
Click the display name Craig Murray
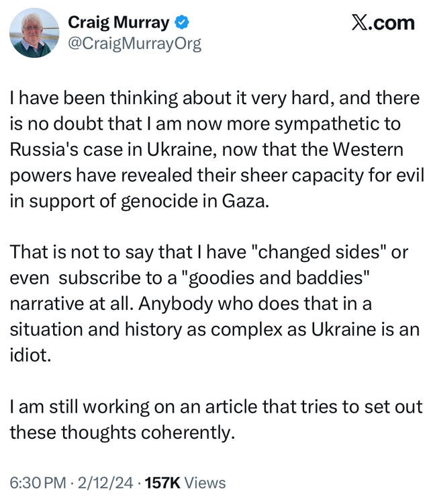point(119,23)
